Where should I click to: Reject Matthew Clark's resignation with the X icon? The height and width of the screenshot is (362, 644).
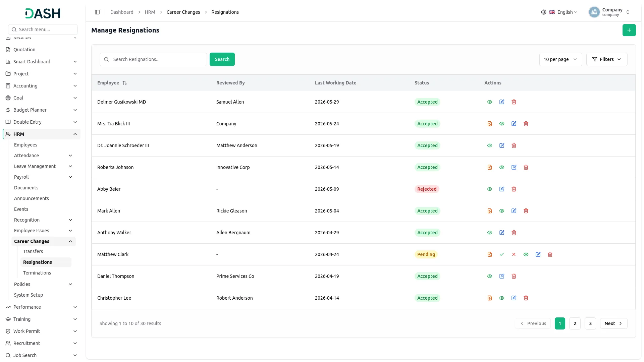(514, 254)
